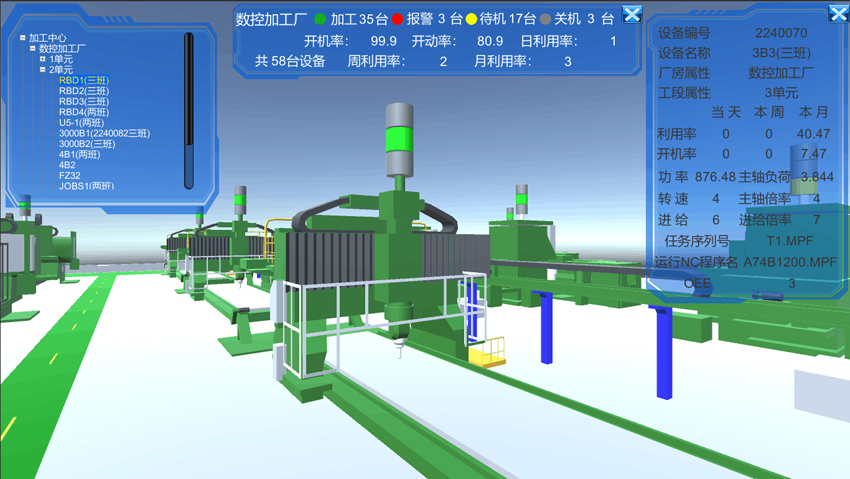The height and width of the screenshot is (479, 850).
Task: Collapse the 2单元 tree node
Action: point(43,70)
